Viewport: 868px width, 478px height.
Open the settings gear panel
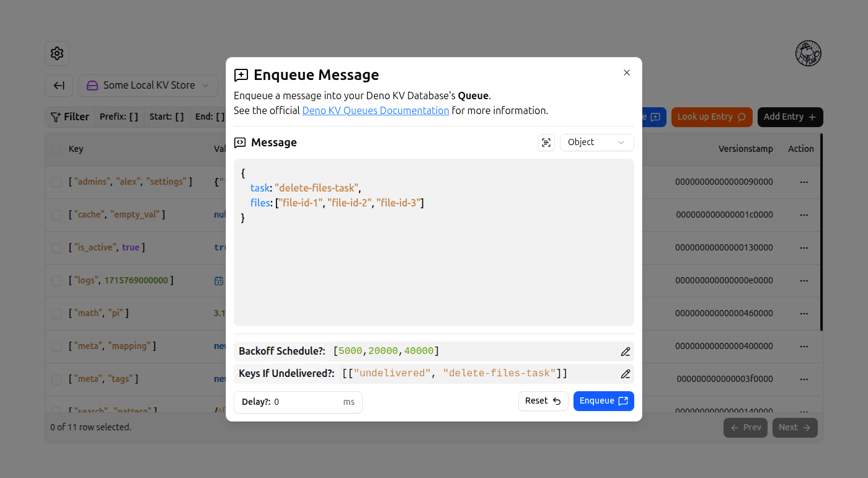pos(56,53)
